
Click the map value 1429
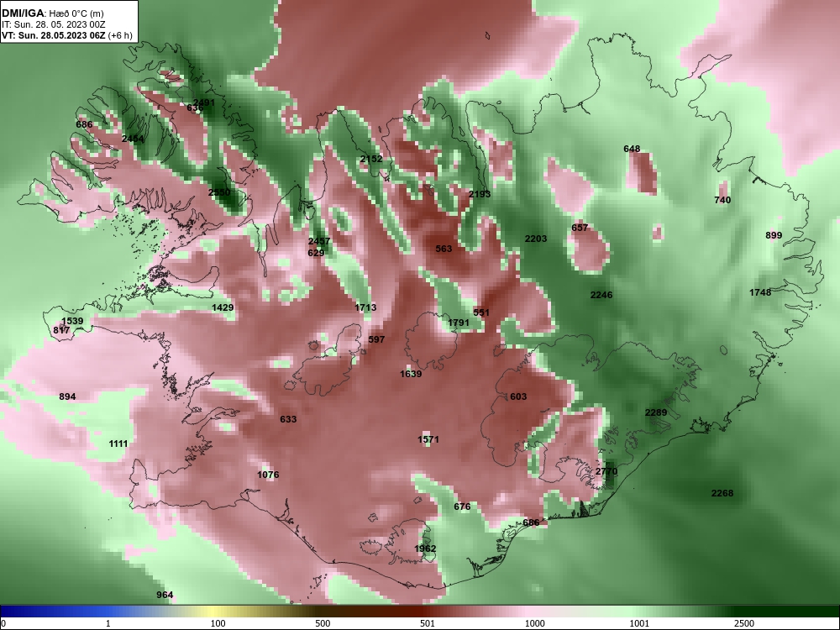click(223, 307)
